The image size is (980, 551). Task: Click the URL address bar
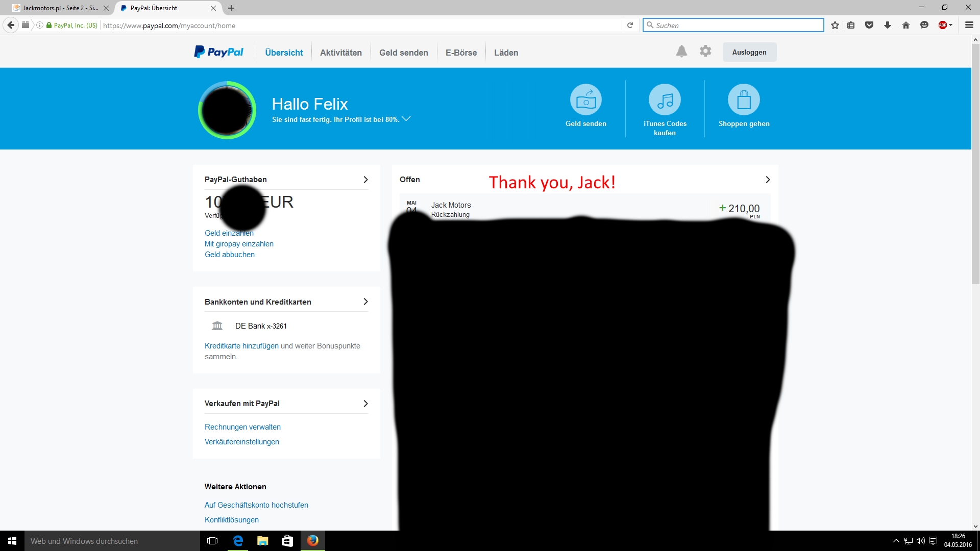pyautogui.click(x=361, y=25)
